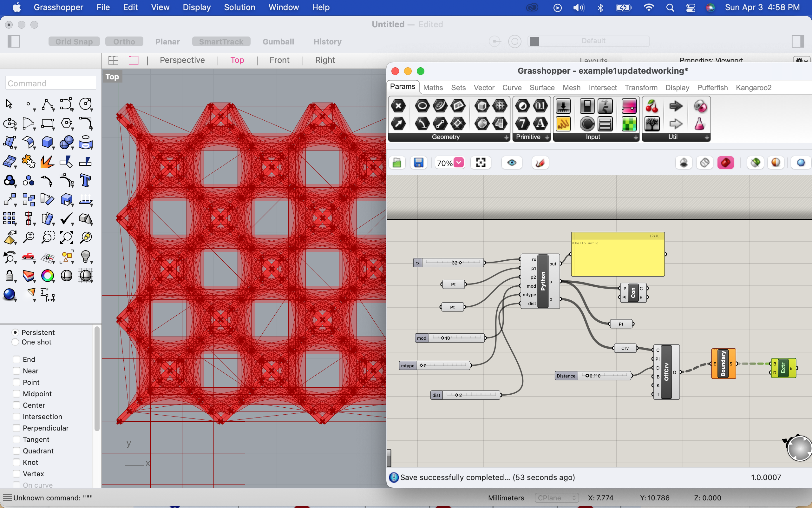Click the blue floppy Save icon in Grasshopper
The image size is (812, 508).
click(x=418, y=163)
